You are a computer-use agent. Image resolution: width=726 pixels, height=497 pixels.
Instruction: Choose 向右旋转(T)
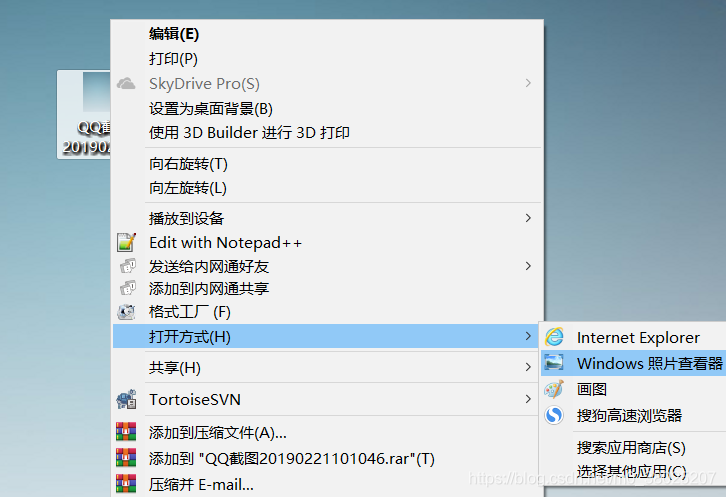(327, 164)
